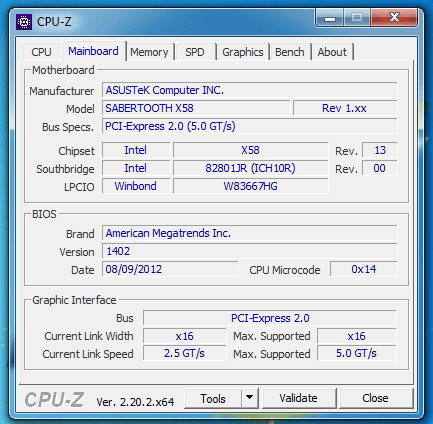This screenshot has height=424, width=433.
Task: Click the Current Link Speed label
Action: tap(88, 354)
